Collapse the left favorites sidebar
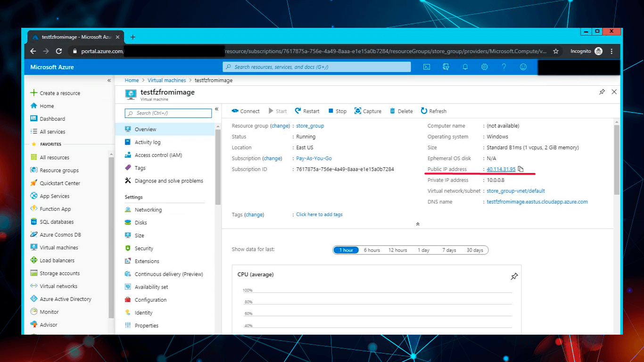Image resolution: width=644 pixels, height=362 pixels. 109,80
